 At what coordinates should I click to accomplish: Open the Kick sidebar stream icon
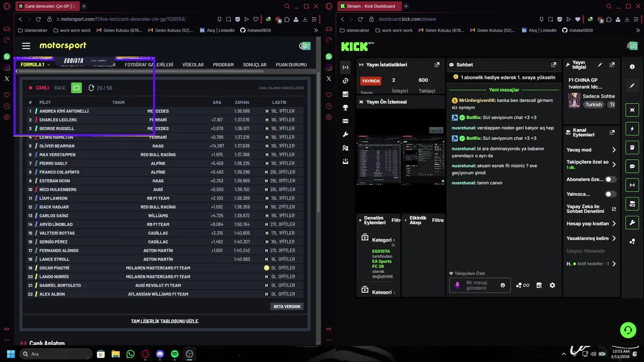[345, 67]
